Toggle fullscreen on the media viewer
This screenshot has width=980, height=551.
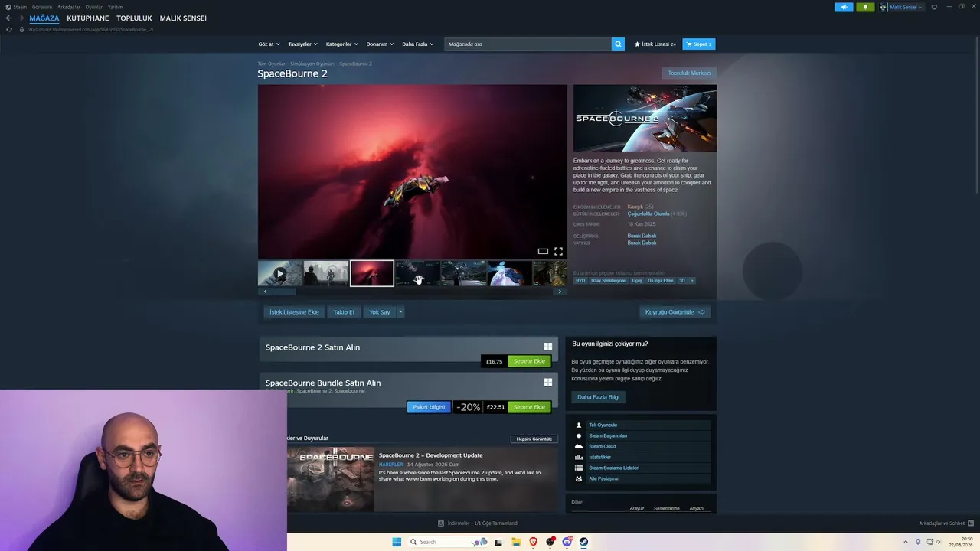558,251
